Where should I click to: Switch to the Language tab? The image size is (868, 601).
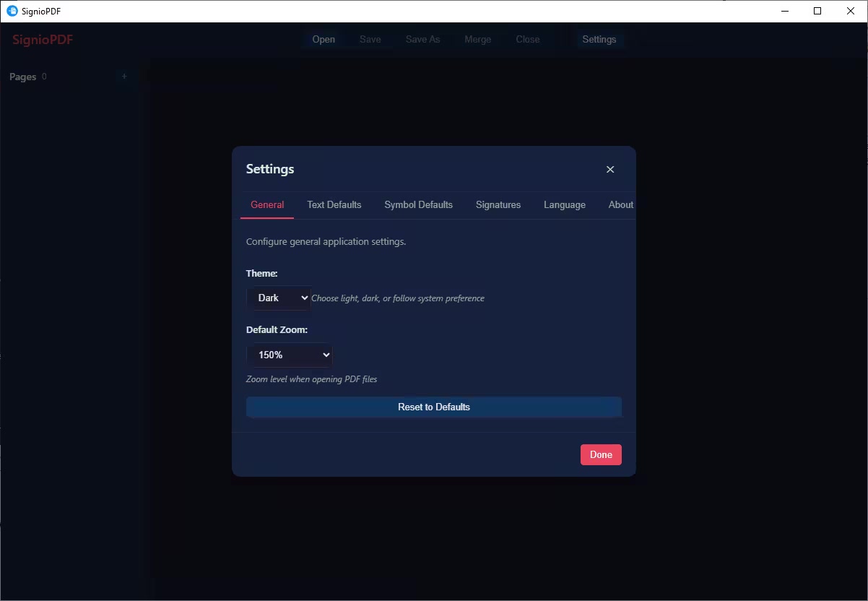click(x=564, y=205)
